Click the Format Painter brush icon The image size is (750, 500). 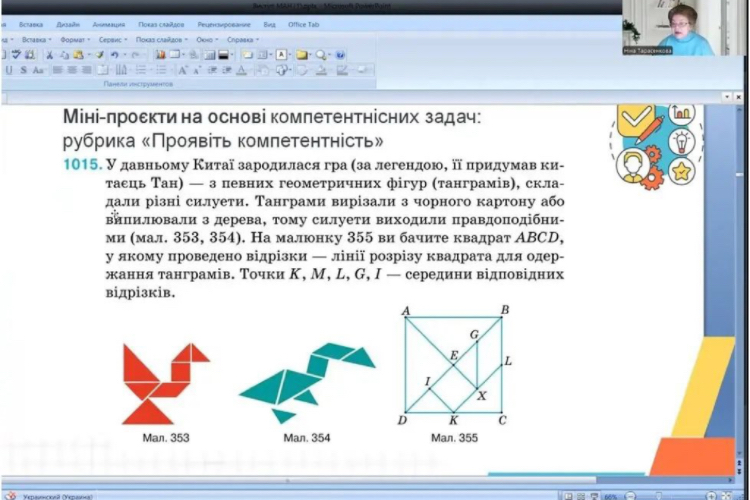101,55
